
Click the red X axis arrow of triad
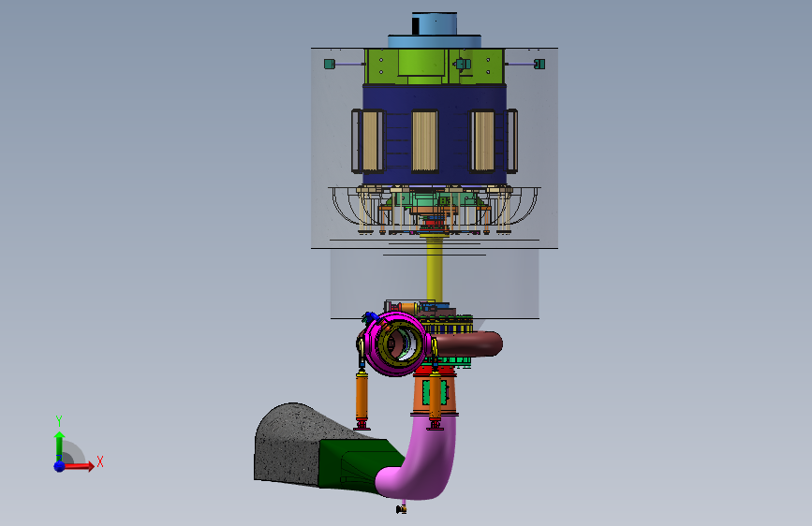tap(79, 466)
